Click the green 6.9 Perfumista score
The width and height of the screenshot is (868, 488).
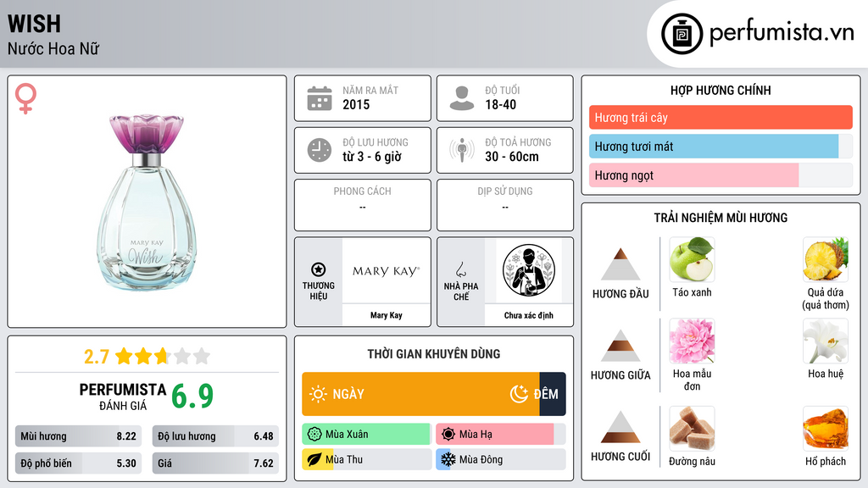point(192,396)
